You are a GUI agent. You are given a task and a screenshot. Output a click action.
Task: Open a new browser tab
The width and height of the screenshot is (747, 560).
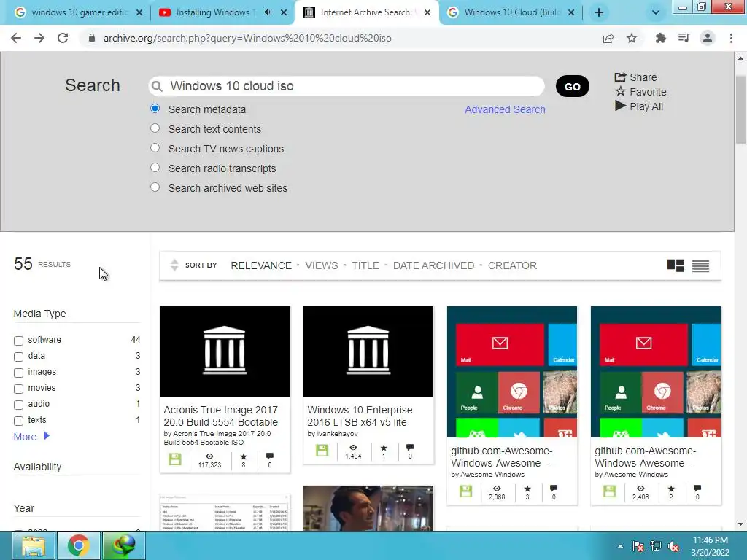(x=599, y=12)
